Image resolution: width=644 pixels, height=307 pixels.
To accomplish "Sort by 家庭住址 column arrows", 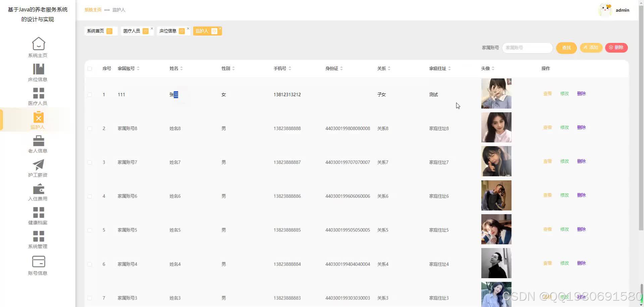I will pyautogui.click(x=449, y=68).
